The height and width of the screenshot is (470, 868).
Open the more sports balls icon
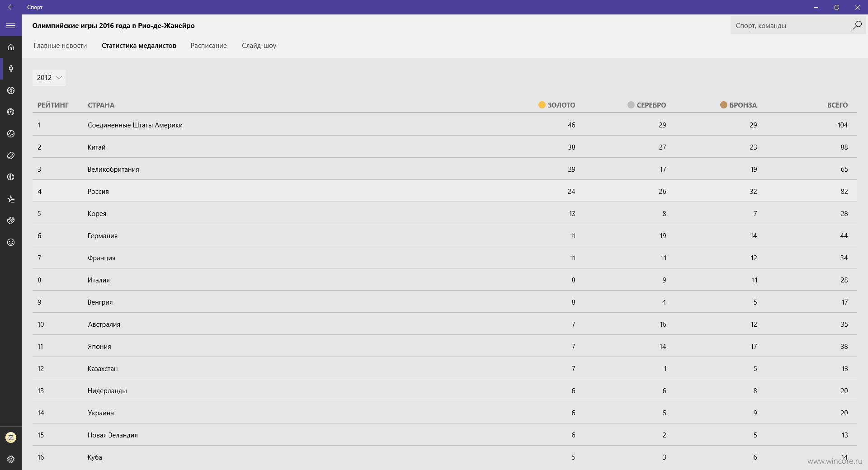tap(11, 221)
